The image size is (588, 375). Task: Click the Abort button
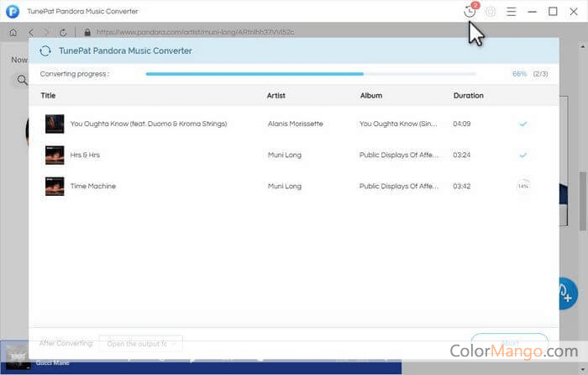(509, 343)
